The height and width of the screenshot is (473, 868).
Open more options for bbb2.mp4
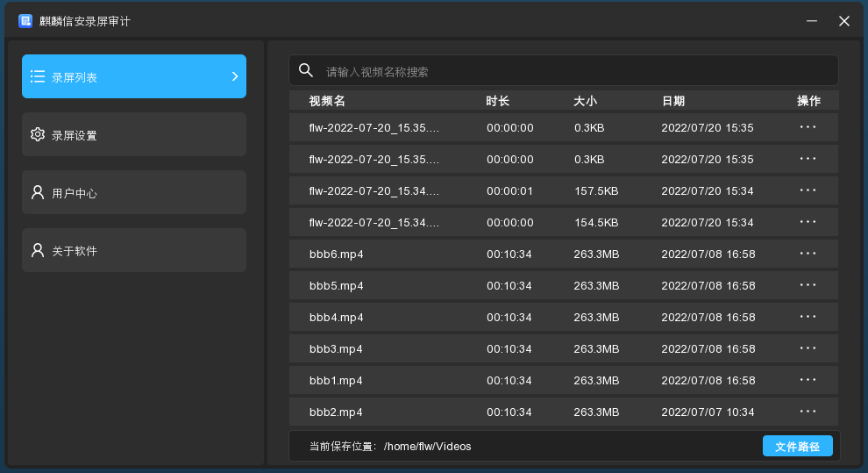(x=808, y=412)
